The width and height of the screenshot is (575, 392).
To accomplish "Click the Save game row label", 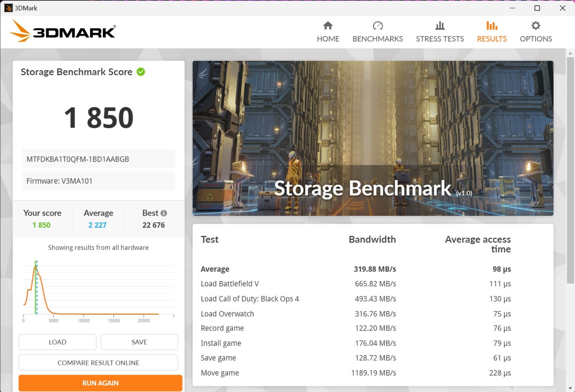I will (x=218, y=358).
